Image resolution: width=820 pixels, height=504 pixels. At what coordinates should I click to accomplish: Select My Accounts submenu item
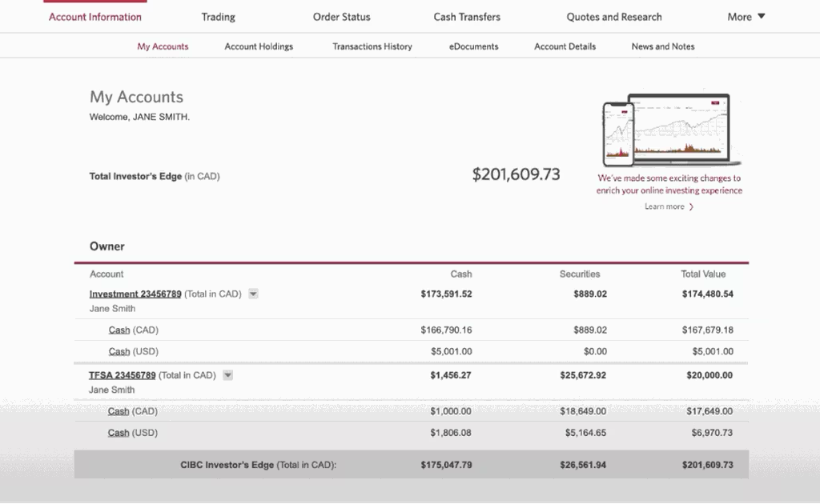click(x=163, y=46)
